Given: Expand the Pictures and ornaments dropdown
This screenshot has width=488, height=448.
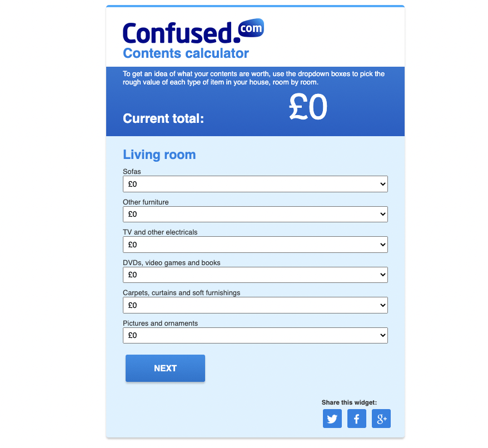Looking at the screenshot, I should [255, 336].
